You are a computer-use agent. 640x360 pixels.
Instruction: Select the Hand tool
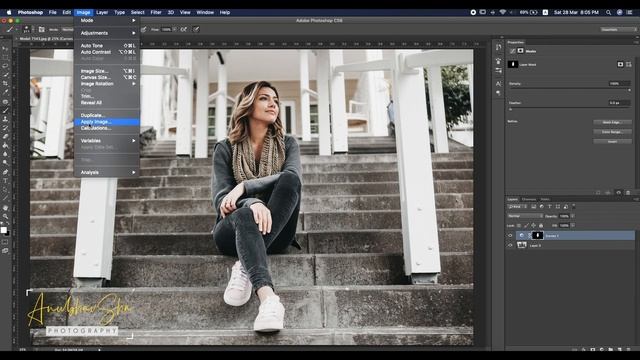[5, 208]
